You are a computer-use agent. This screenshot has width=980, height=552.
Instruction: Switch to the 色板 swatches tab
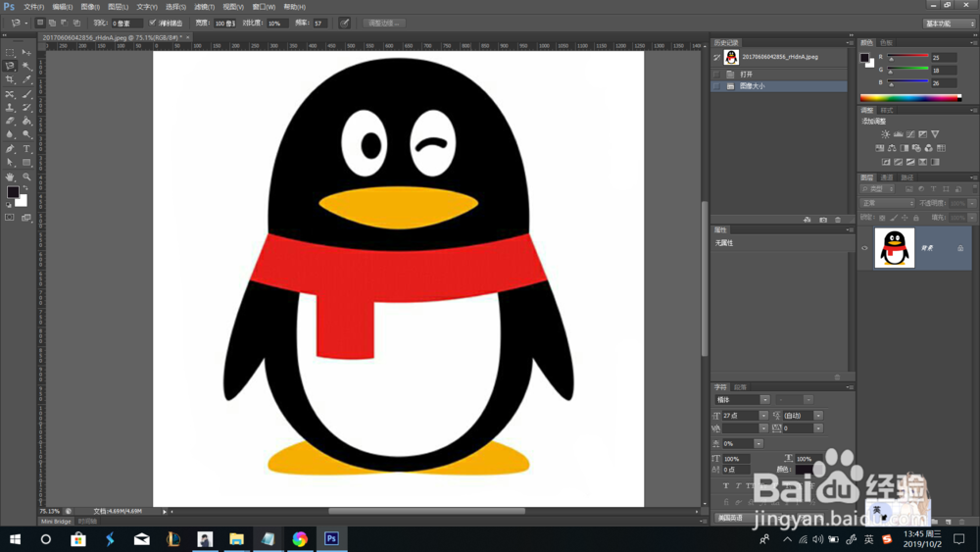[x=886, y=43]
